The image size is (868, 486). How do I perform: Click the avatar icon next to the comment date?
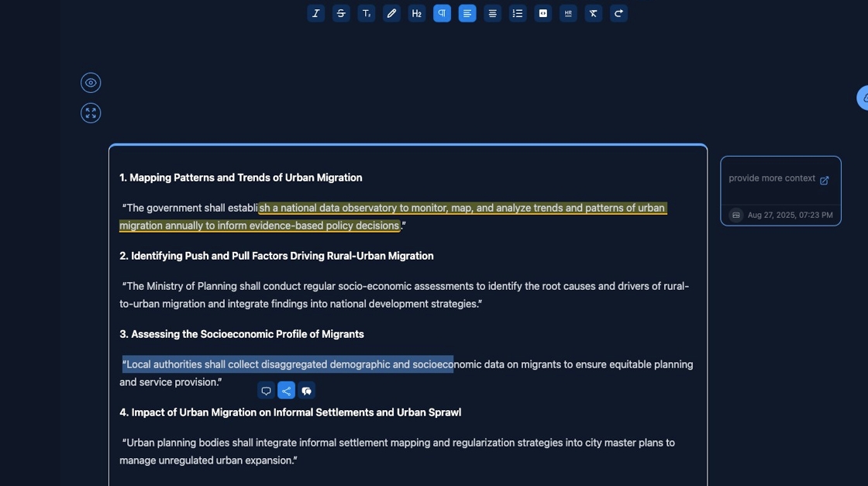(735, 215)
